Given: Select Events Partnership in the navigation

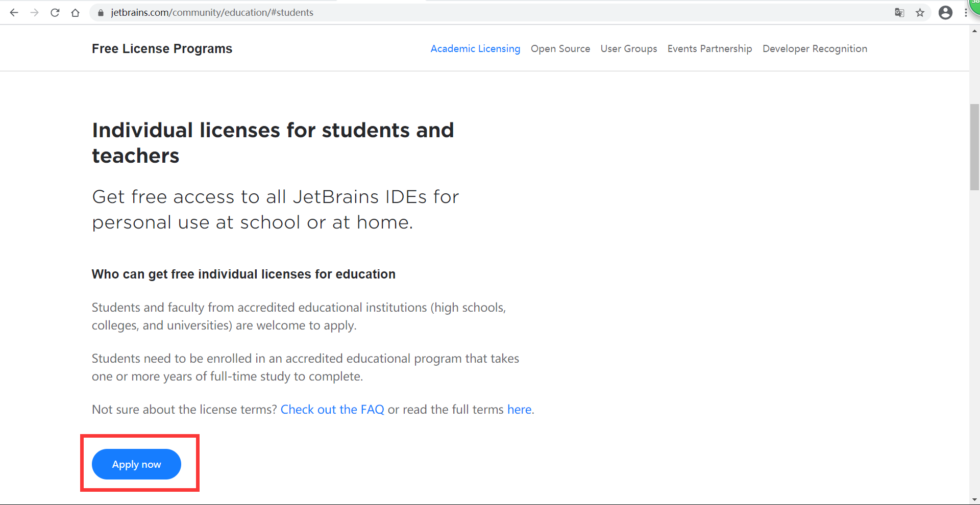Looking at the screenshot, I should (709, 48).
